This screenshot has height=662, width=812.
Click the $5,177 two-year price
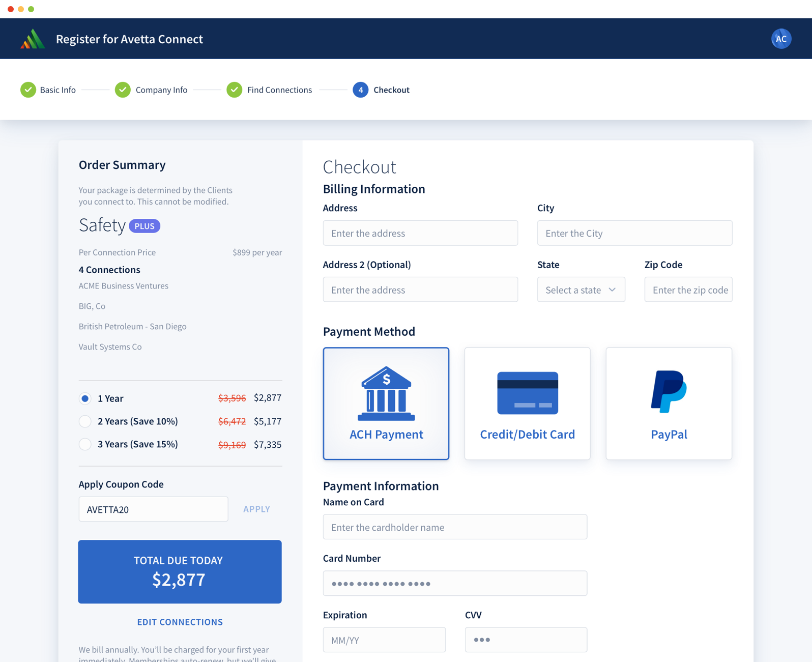pyautogui.click(x=268, y=421)
